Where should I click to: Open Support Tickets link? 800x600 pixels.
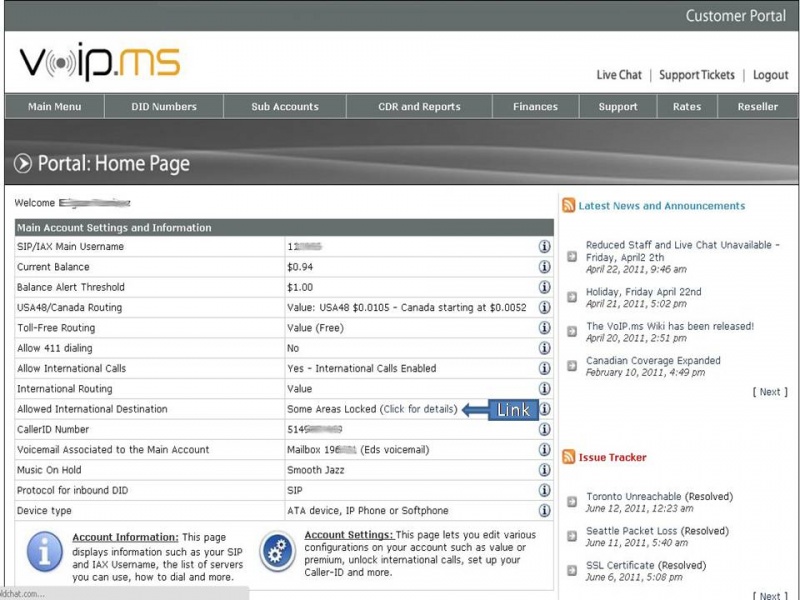tap(696, 75)
